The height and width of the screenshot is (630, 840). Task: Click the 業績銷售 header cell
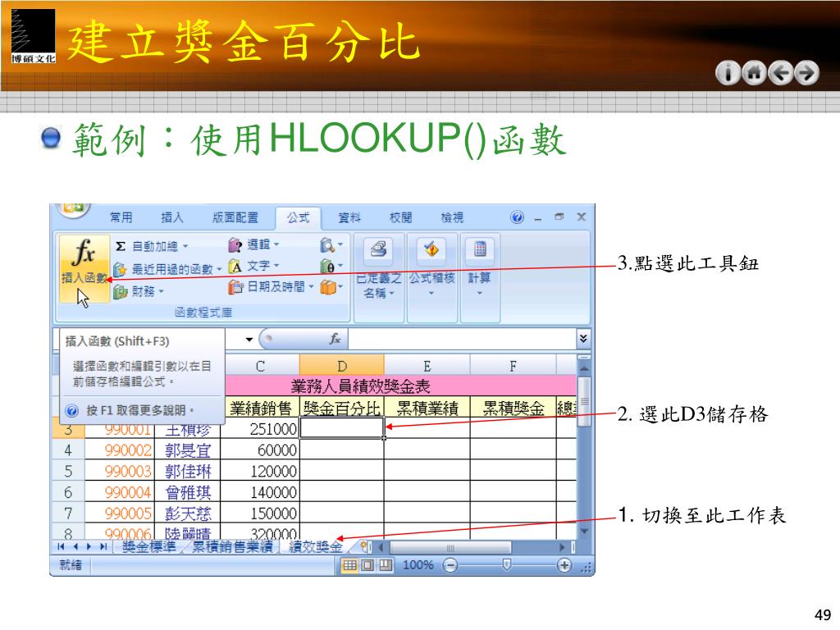click(x=260, y=408)
